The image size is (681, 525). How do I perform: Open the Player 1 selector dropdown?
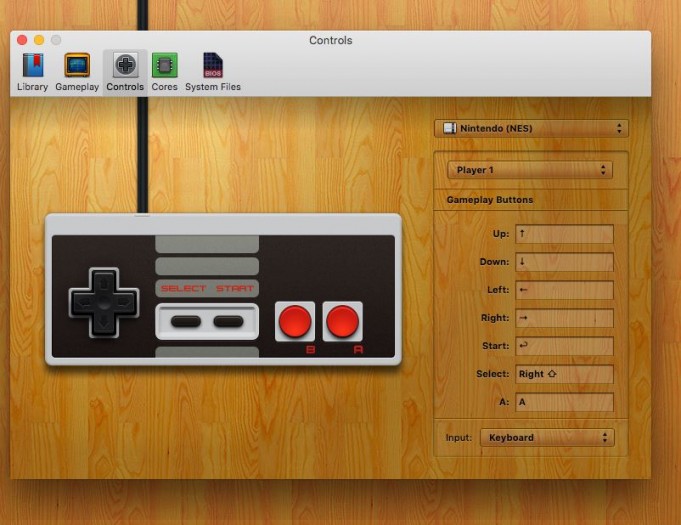pyautogui.click(x=530, y=170)
